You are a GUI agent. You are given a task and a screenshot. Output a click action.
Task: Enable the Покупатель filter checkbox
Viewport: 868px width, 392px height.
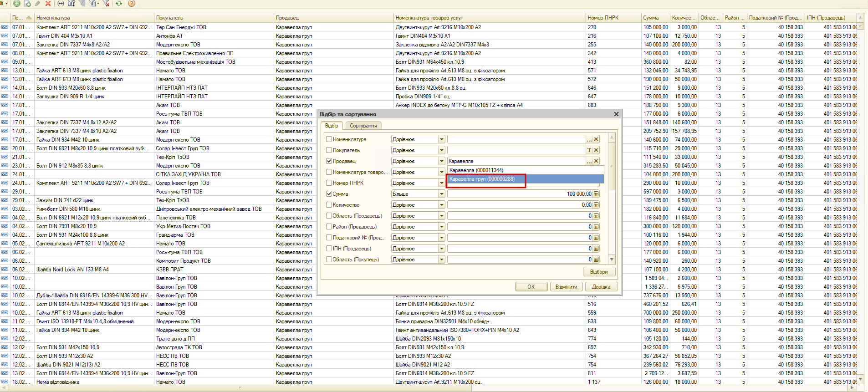pyautogui.click(x=329, y=150)
